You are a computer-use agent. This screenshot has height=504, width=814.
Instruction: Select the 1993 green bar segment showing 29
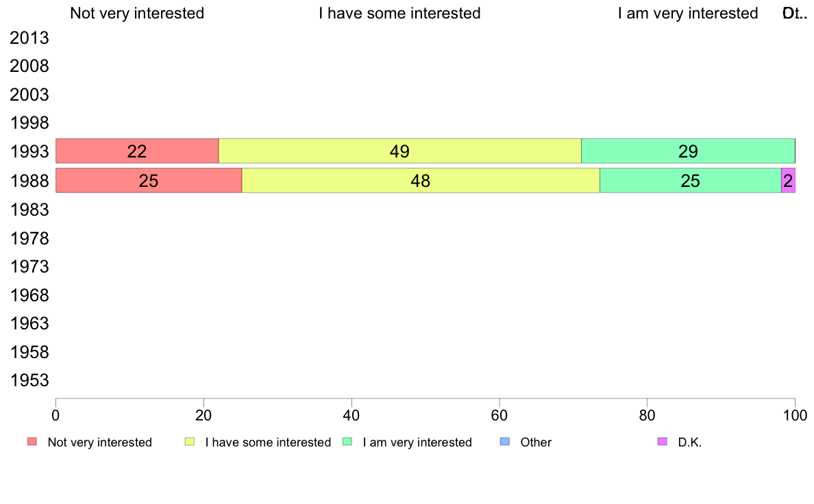(x=688, y=151)
